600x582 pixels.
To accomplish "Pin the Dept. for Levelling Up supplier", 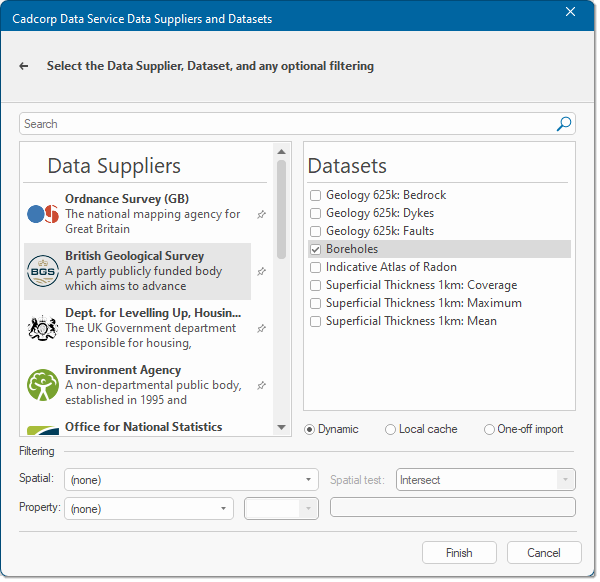I will (x=261, y=328).
